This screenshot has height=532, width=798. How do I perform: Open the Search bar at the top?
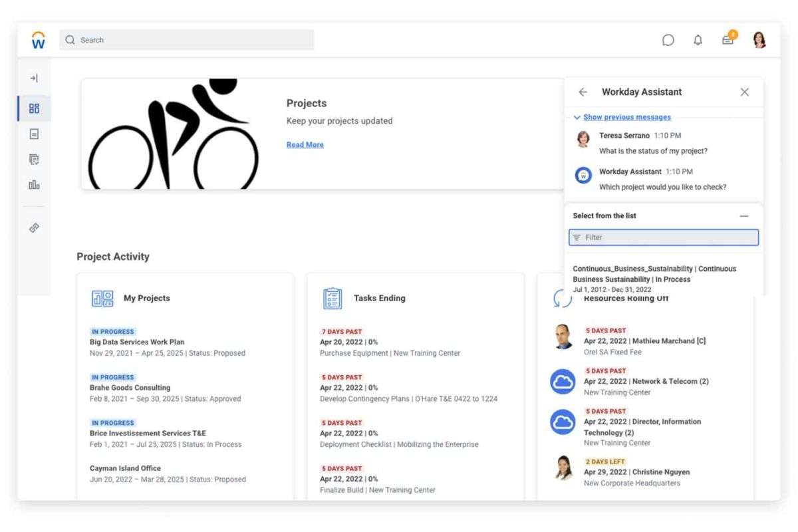187,40
